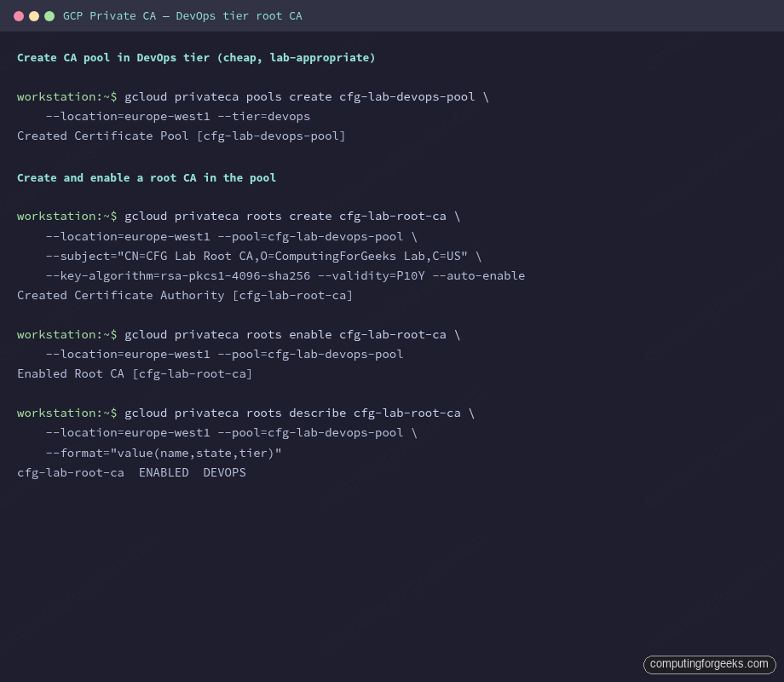Click the backslash ending the roots enable line

(x=457, y=334)
